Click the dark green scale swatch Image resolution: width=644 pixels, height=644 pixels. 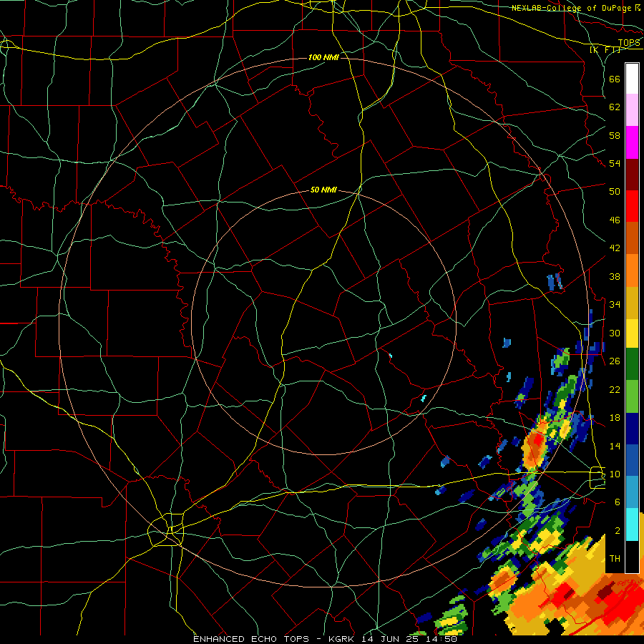pyautogui.click(x=632, y=364)
